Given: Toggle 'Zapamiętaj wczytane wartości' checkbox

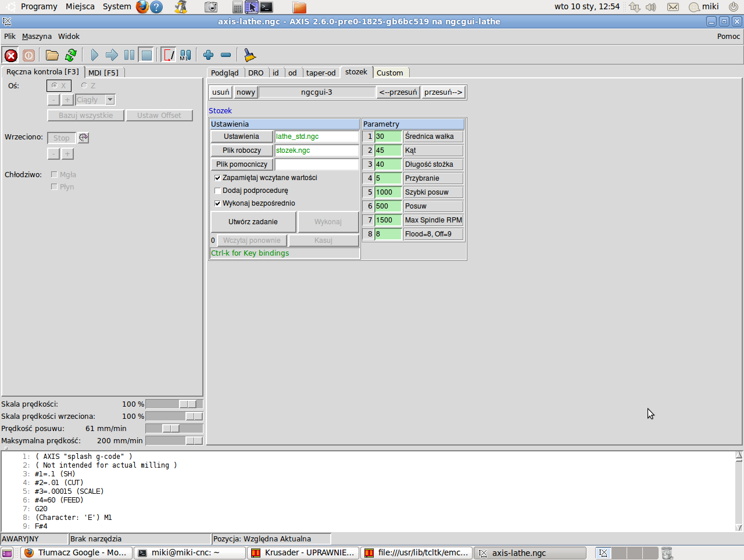Looking at the screenshot, I should click(x=217, y=178).
